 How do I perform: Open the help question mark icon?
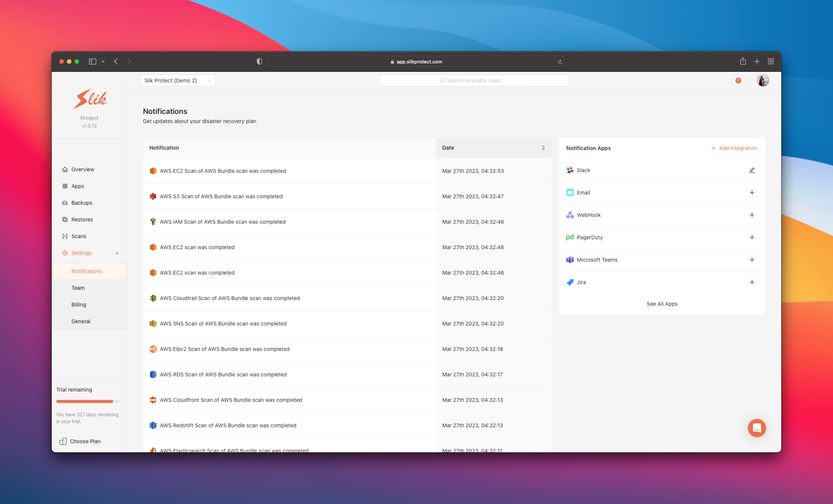point(738,80)
